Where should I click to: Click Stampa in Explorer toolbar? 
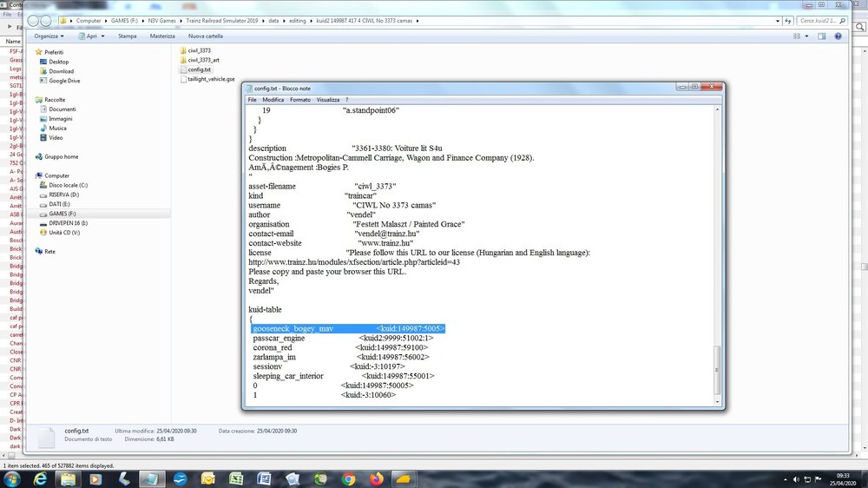(128, 36)
